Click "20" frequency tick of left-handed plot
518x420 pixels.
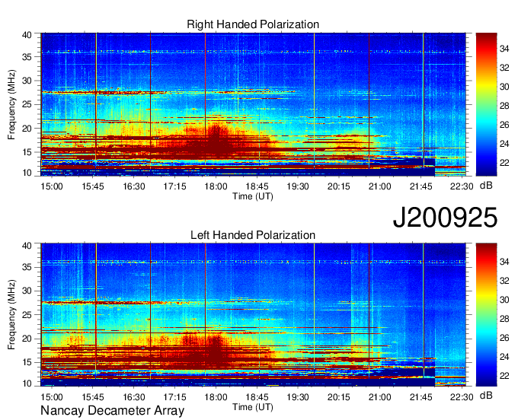(x=27, y=339)
